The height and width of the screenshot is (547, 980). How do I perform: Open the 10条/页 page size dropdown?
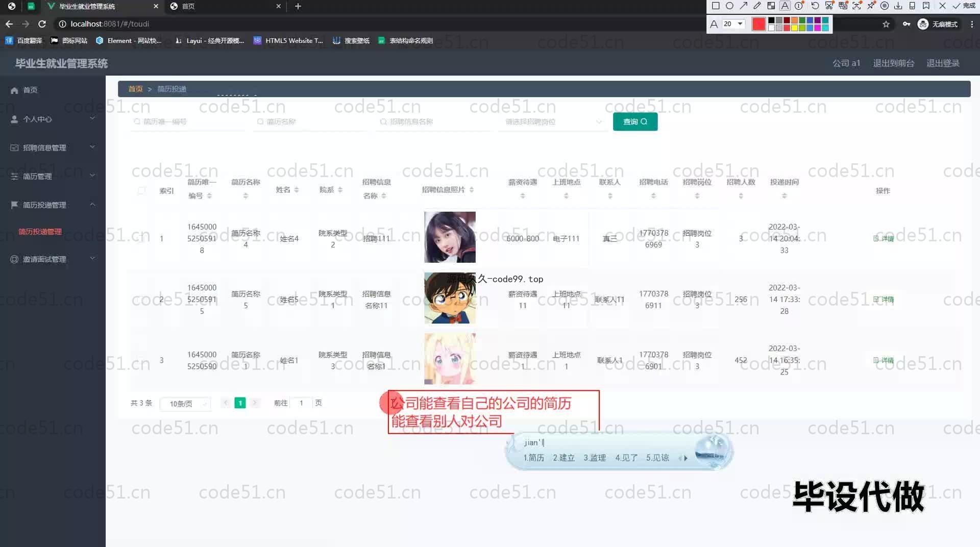(185, 404)
